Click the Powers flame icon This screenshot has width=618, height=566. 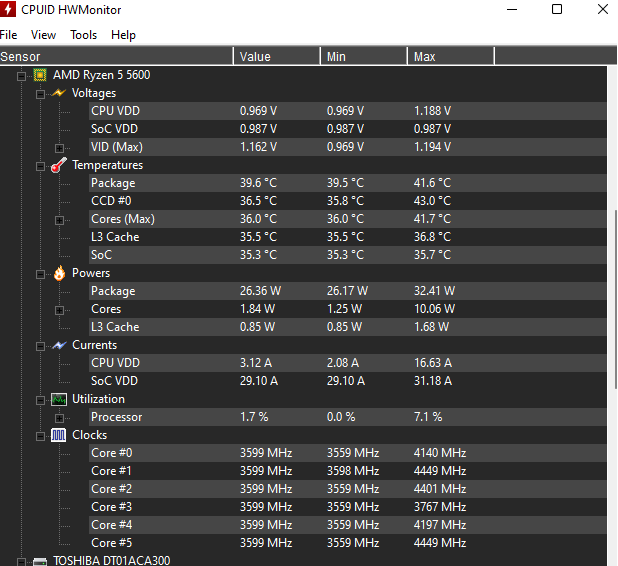pyautogui.click(x=59, y=273)
